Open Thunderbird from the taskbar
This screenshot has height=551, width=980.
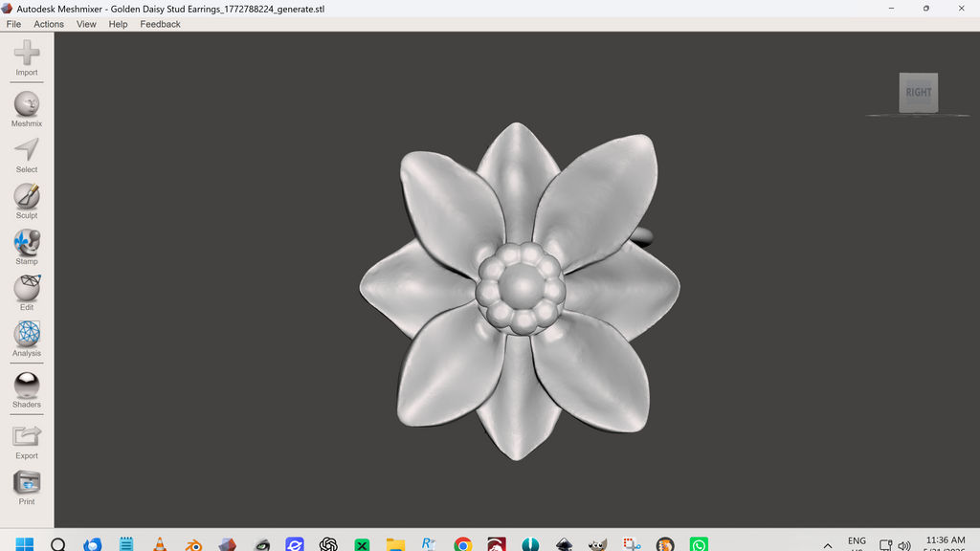click(x=93, y=544)
